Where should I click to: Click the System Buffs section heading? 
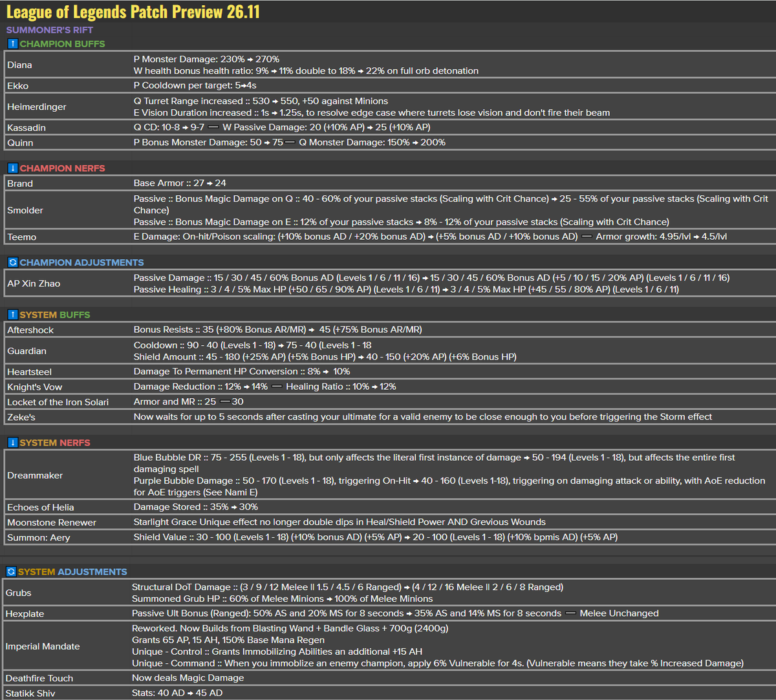tap(55, 315)
